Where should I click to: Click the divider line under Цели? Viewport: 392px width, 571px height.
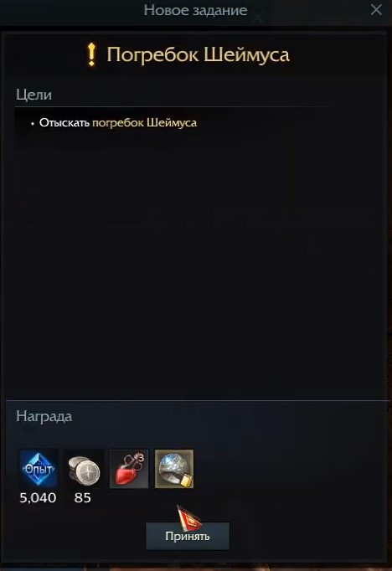[x=173, y=106]
